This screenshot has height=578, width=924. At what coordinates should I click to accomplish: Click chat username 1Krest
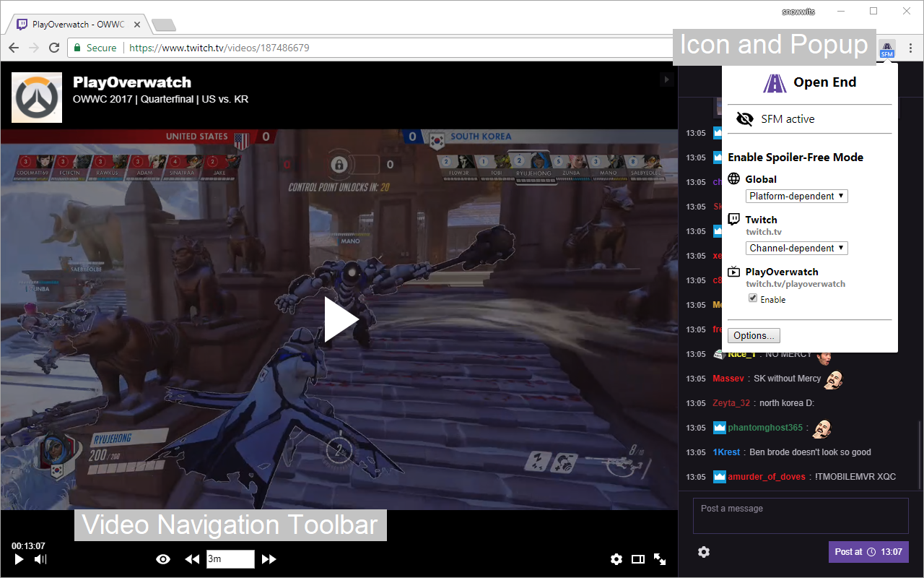point(726,452)
